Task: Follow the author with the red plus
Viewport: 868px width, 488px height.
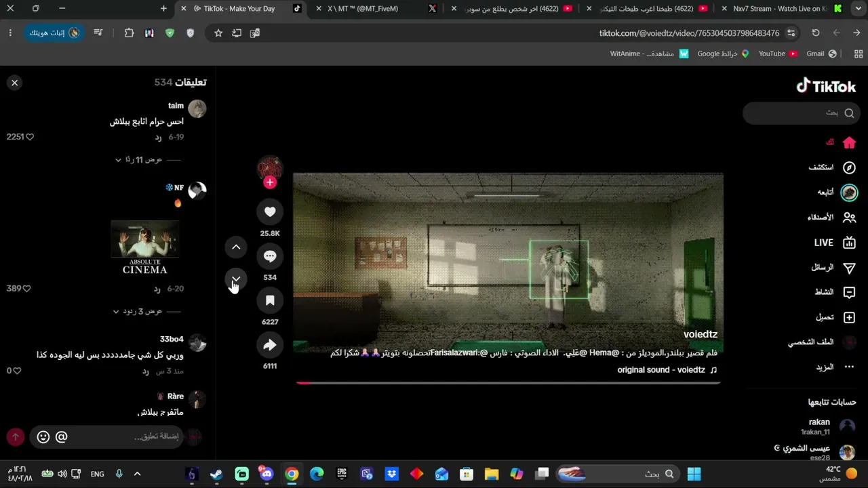Action: click(x=270, y=182)
